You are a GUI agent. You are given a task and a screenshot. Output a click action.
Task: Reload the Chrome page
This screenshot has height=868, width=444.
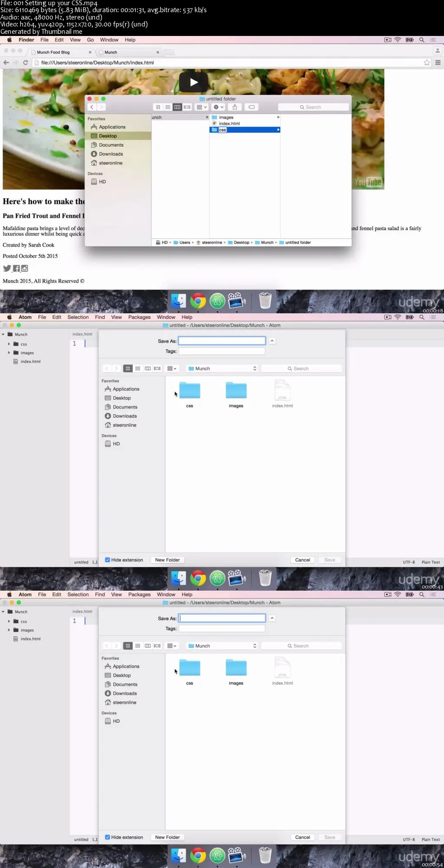[x=25, y=62]
